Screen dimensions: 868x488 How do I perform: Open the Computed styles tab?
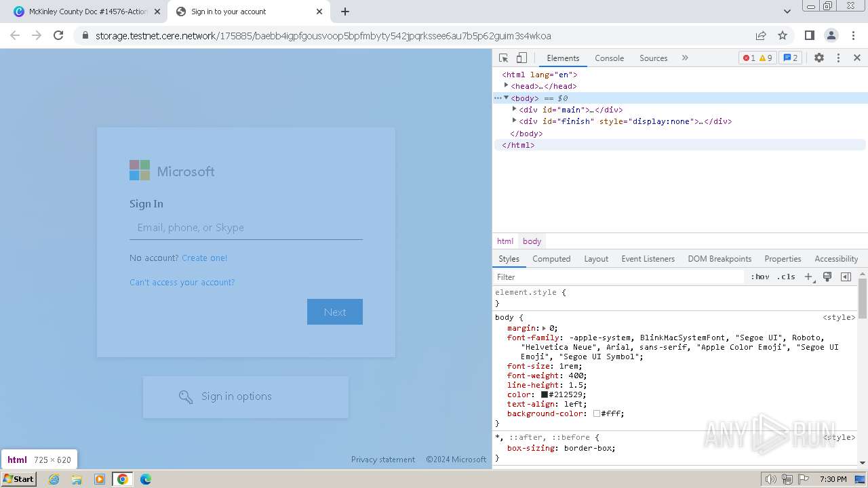[551, 259]
